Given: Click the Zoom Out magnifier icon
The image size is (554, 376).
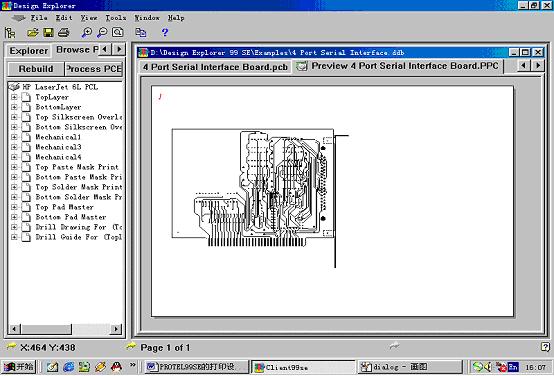Looking at the screenshot, I should point(102,33).
